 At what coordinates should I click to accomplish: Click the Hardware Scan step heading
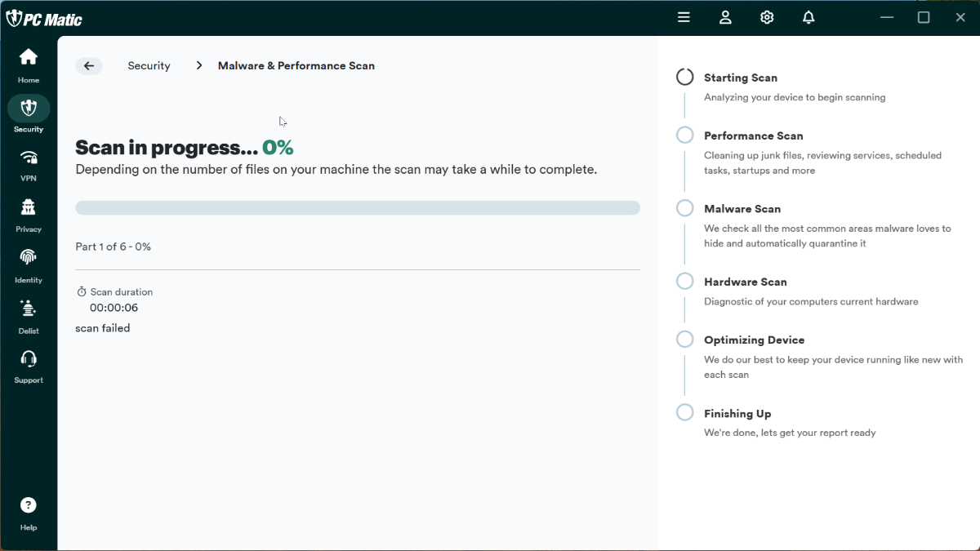[745, 282]
